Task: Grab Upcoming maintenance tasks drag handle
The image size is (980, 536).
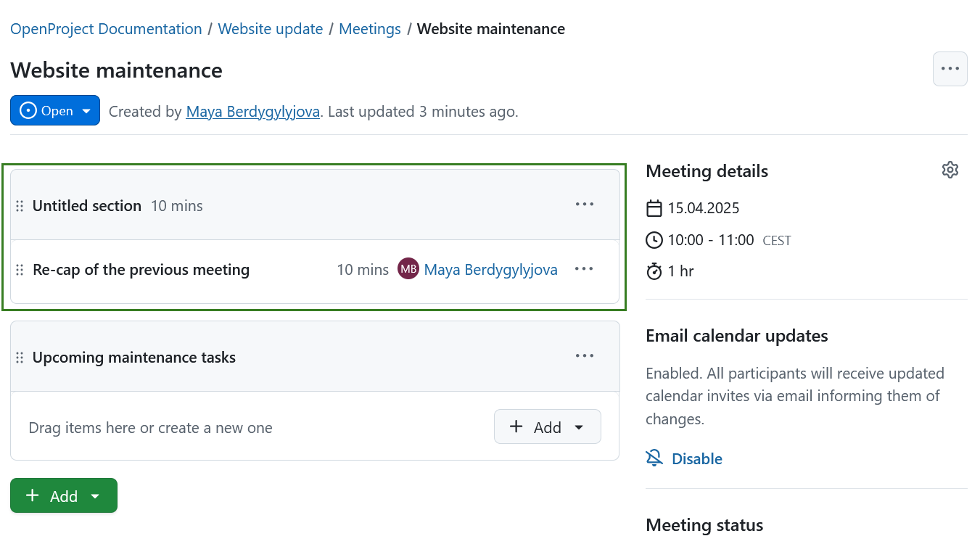Action: point(20,358)
